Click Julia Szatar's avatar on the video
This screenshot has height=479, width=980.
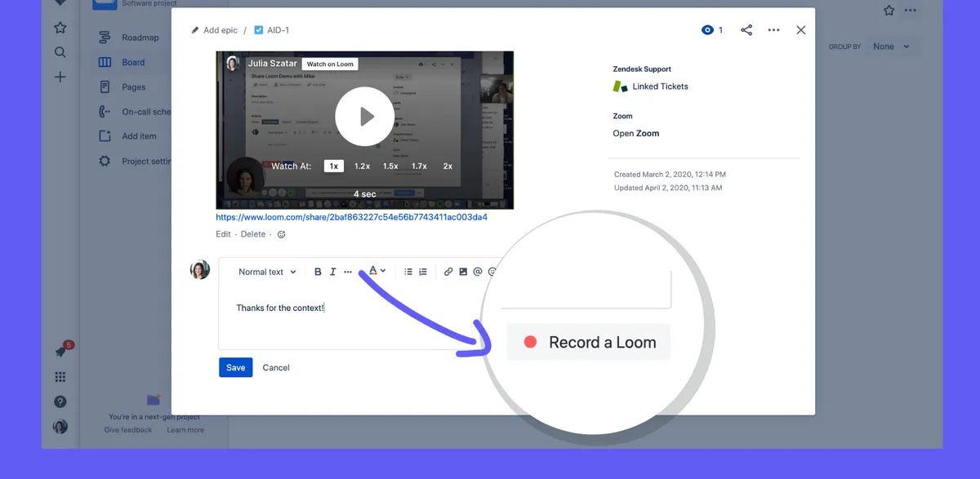tap(233, 63)
